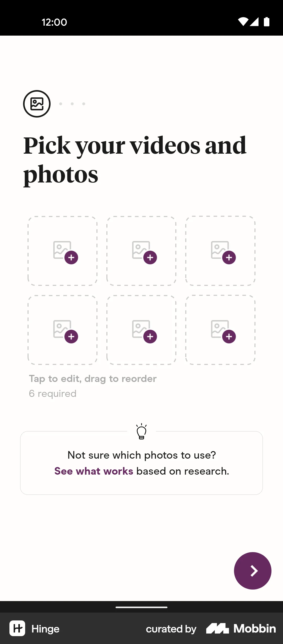Tap the lightbulb icon above the tip box
The width and height of the screenshot is (283, 644).
click(x=141, y=431)
